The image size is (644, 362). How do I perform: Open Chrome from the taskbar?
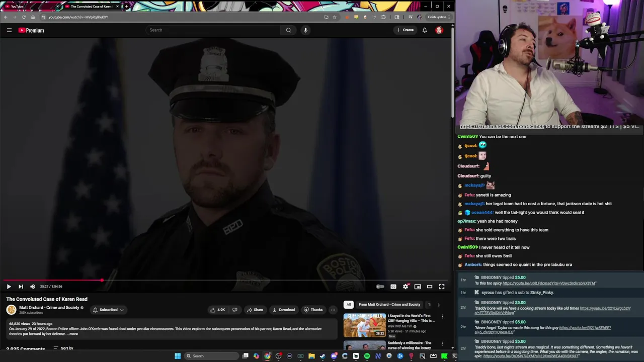click(x=267, y=356)
